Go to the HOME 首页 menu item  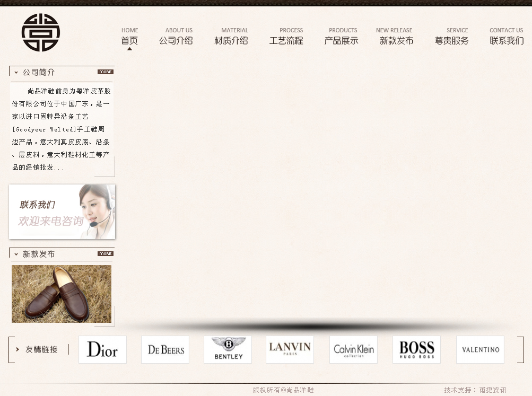[x=129, y=37]
